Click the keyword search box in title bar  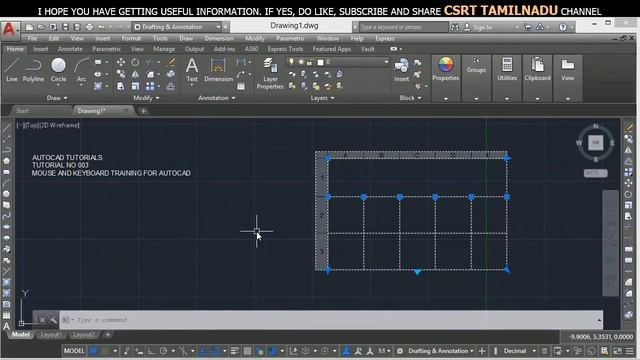point(403,27)
